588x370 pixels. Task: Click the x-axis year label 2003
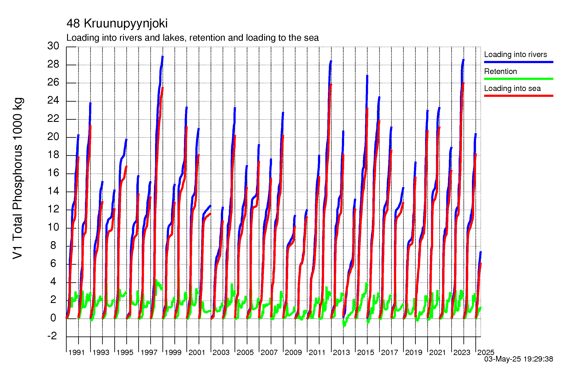pos(221,352)
